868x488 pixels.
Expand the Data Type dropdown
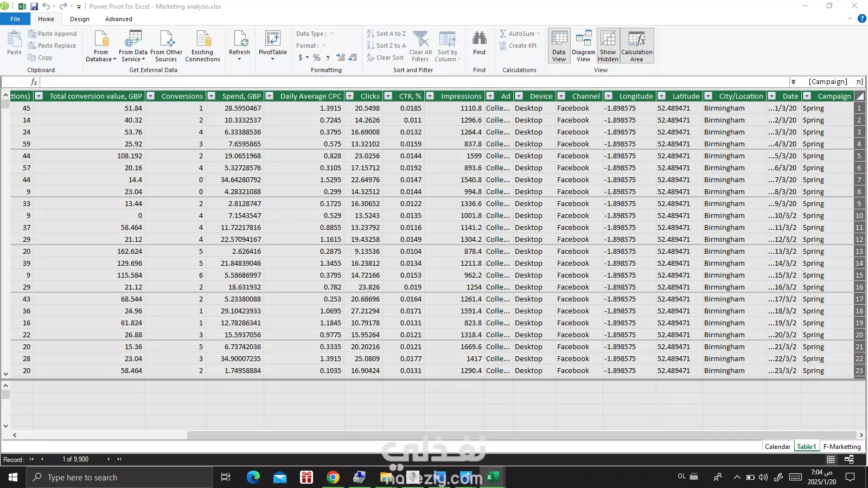tap(331, 34)
